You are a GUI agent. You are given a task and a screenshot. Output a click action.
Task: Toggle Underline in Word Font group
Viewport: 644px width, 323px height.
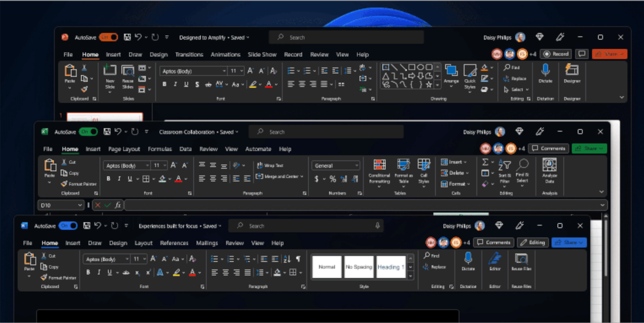tap(110, 273)
